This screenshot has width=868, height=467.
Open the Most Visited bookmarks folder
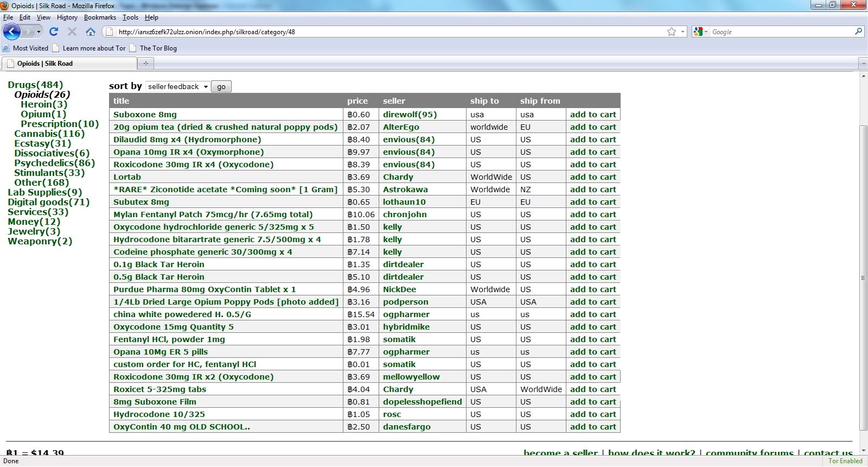[25, 48]
